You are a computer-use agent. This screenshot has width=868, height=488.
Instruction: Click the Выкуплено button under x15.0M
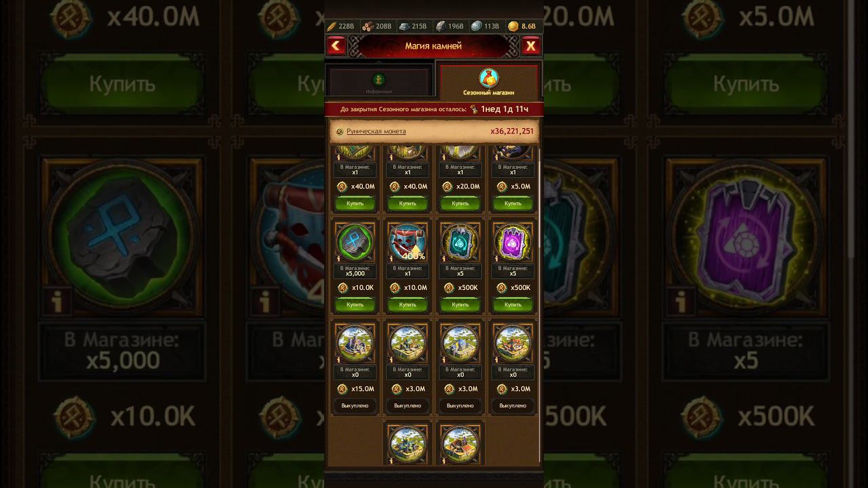tap(355, 405)
